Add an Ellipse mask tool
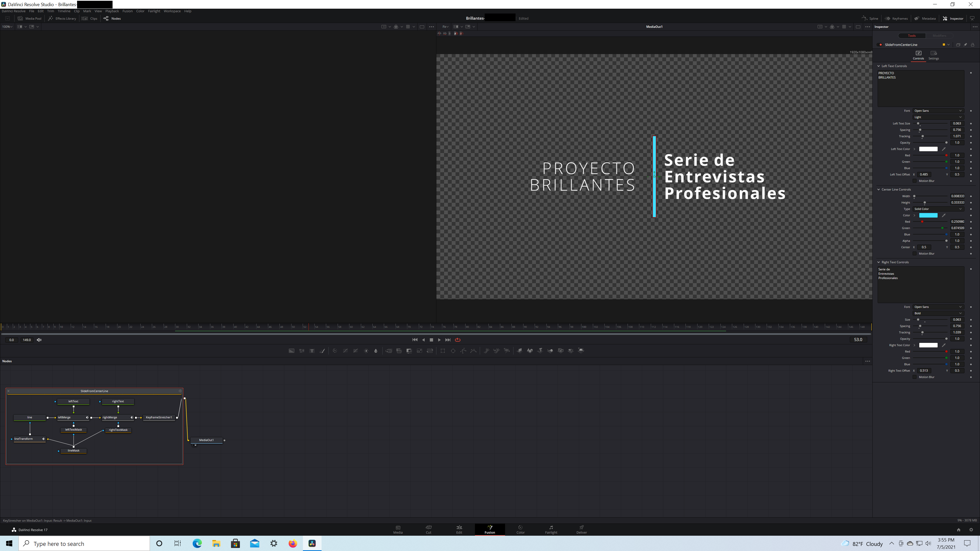 [453, 350]
